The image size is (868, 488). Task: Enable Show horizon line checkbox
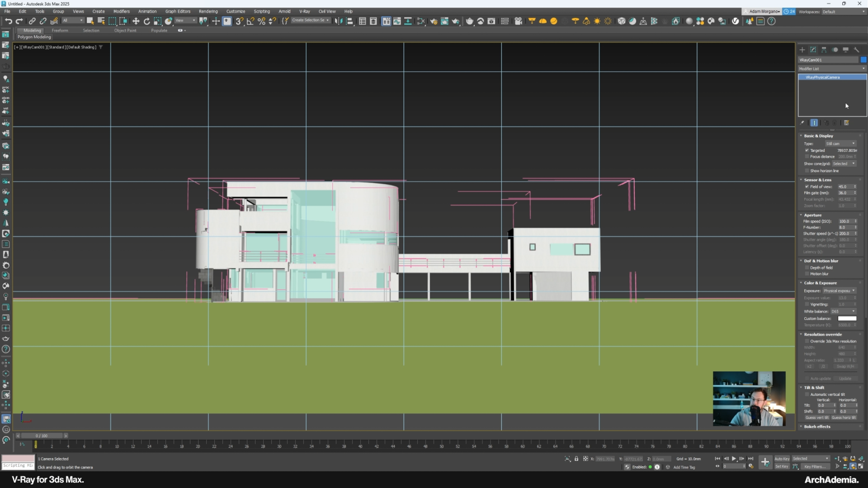point(807,171)
